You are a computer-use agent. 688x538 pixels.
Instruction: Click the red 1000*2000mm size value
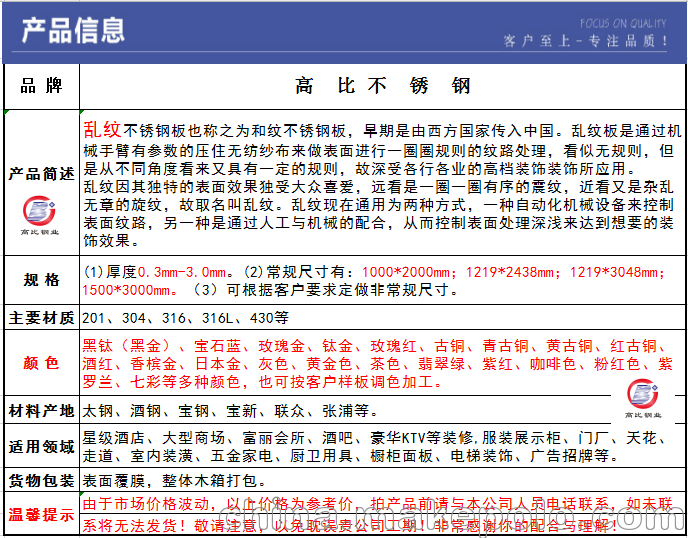coord(406,273)
